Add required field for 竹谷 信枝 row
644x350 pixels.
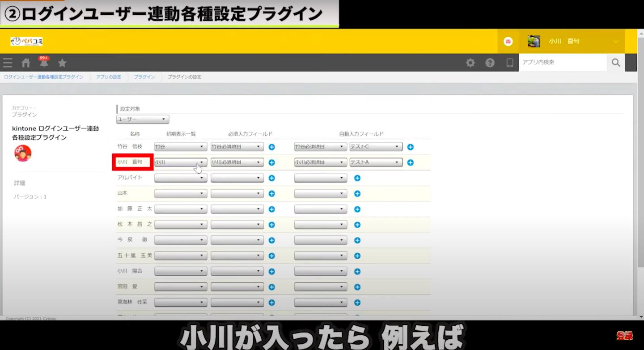271,147
